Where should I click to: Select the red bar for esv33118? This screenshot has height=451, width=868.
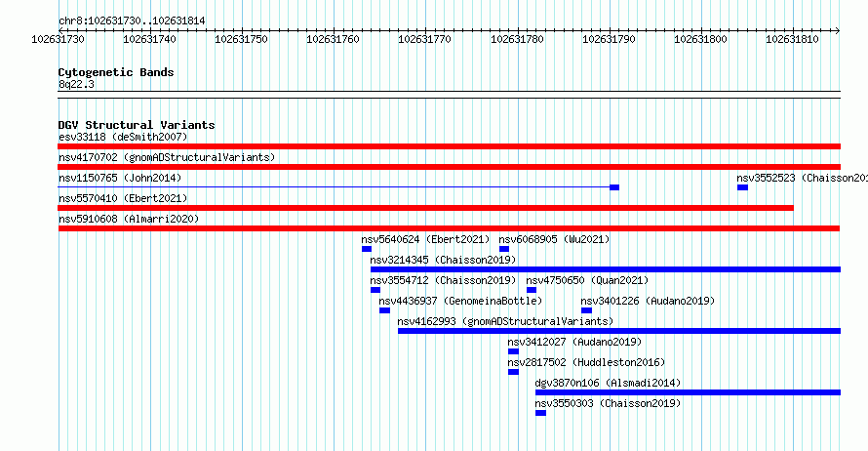[x=449, y=146]
